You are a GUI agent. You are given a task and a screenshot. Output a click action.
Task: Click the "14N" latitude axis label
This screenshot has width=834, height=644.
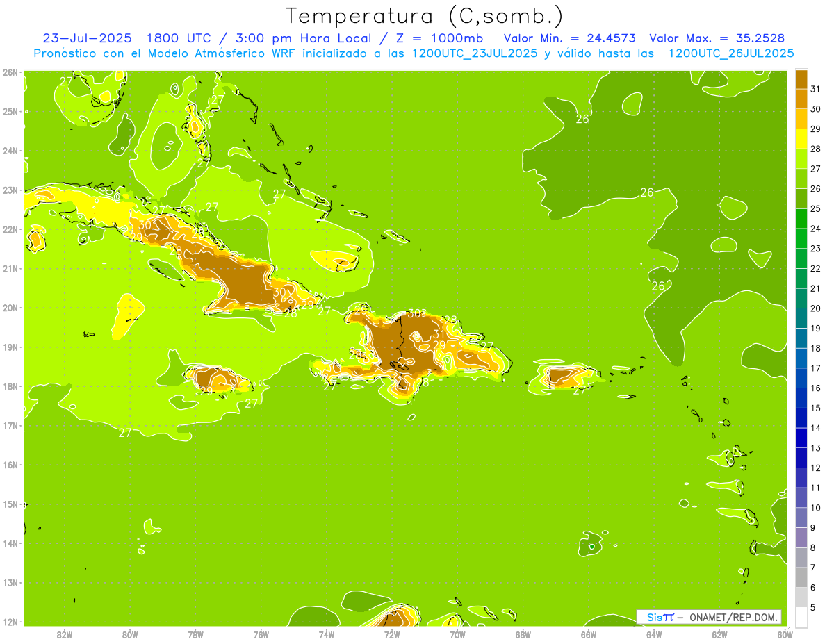10,543
